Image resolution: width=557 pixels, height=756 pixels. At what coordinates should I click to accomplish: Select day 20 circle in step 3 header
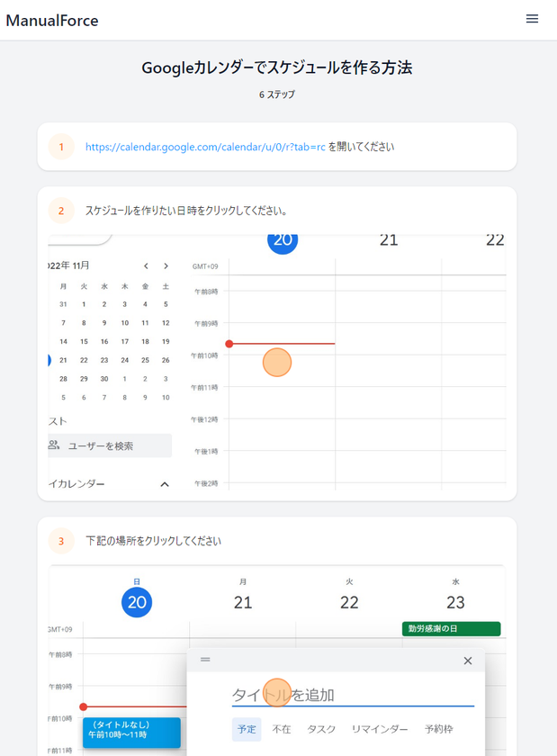click(137, 602)
